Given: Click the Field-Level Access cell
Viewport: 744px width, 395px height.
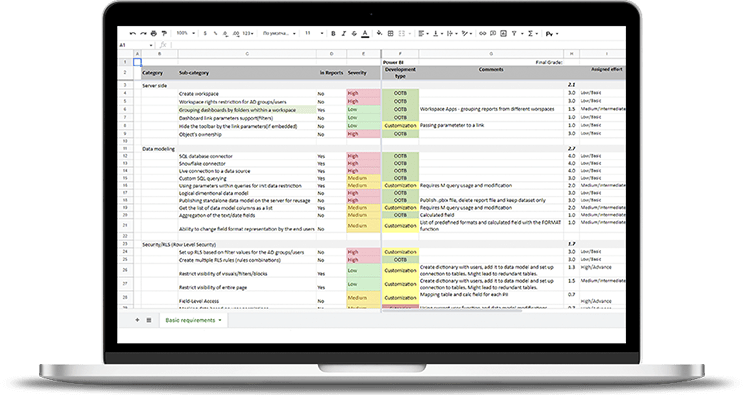Looking at the screenshot, I should coord(247,298).
